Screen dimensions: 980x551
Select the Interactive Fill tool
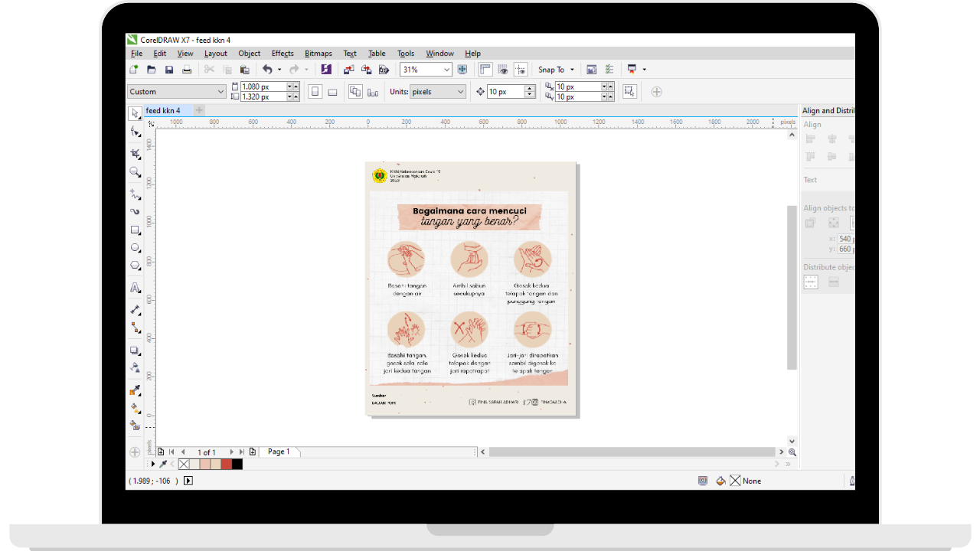[x=135, y=408]
